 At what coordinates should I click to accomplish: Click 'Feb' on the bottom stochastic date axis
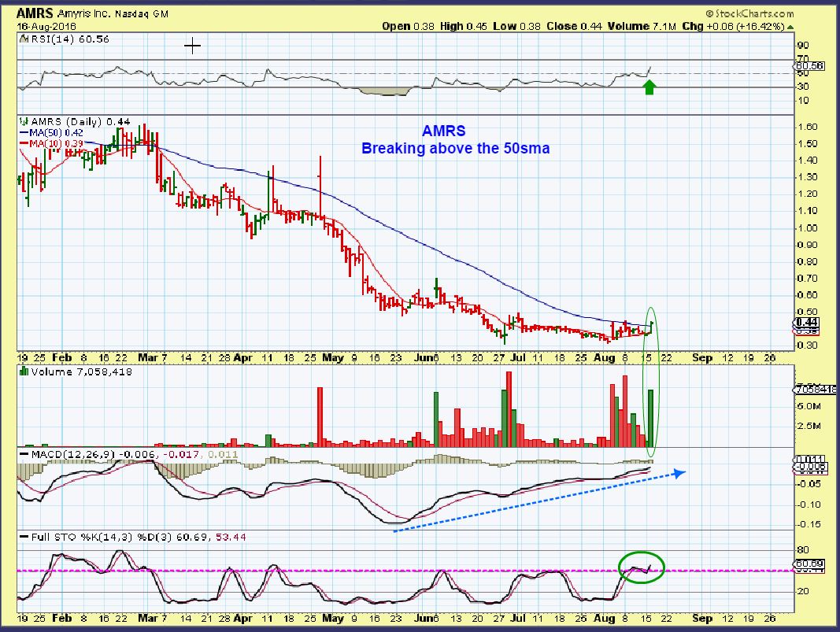[x=62, y=618]
